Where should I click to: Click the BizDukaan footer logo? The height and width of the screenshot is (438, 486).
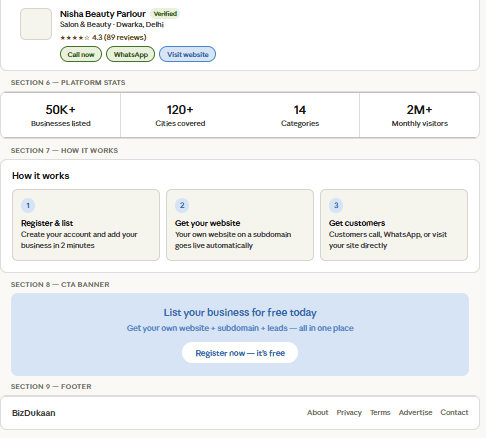(34, 413)
